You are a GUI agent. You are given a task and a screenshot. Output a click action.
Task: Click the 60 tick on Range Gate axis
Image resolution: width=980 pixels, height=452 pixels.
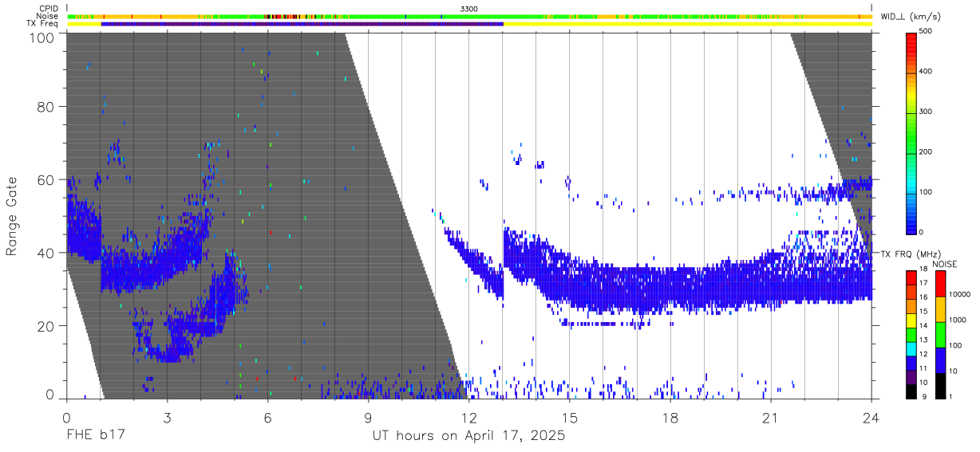45,179
